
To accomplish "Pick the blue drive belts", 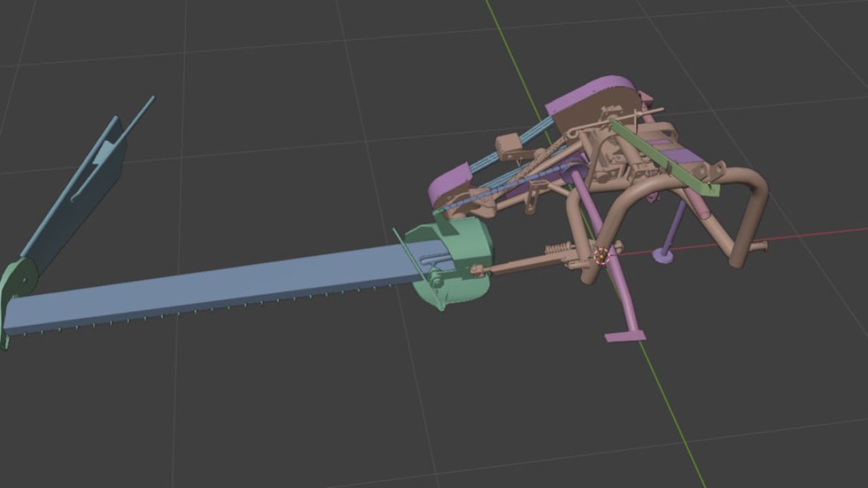I will pos(485,161).
